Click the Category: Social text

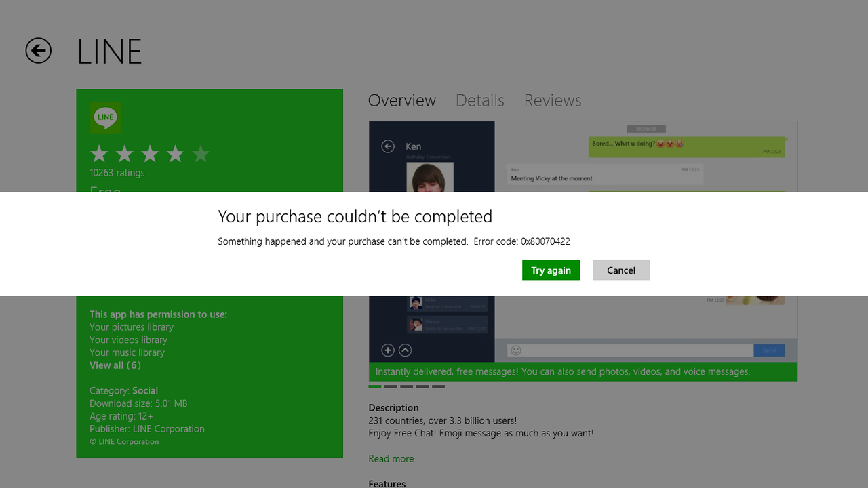click(124, 391)
